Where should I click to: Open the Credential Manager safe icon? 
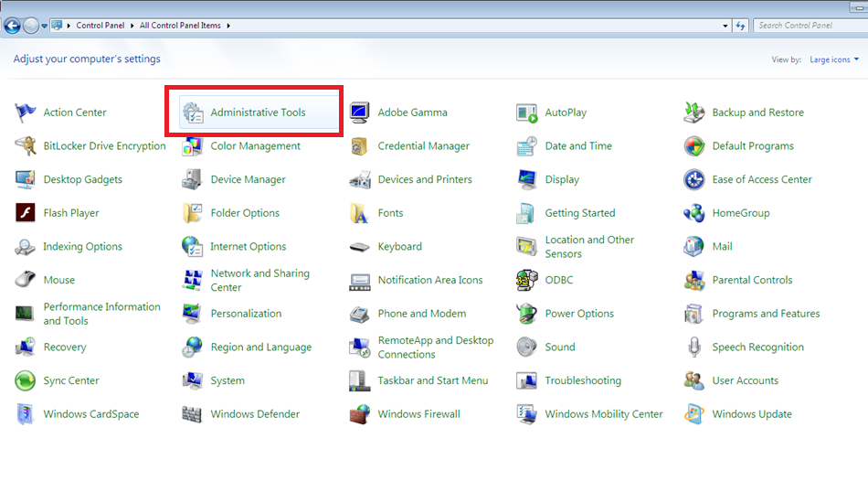(360, 146)
